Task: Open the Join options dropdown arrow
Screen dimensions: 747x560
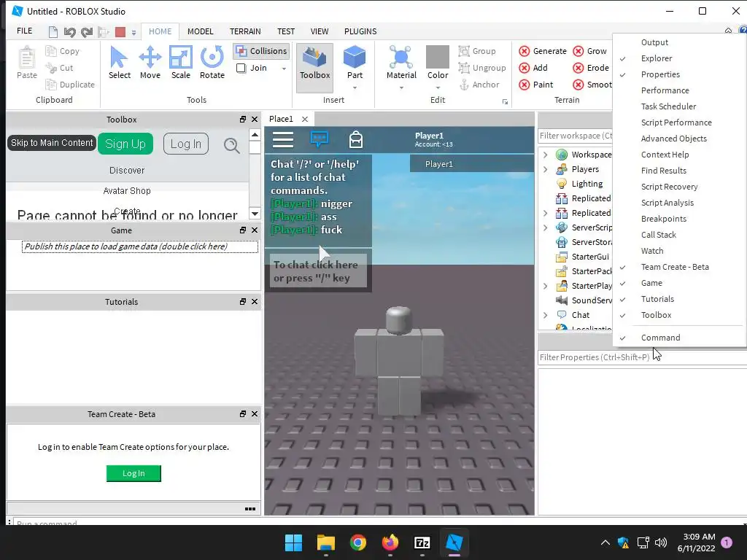Action: coord(284,69)
